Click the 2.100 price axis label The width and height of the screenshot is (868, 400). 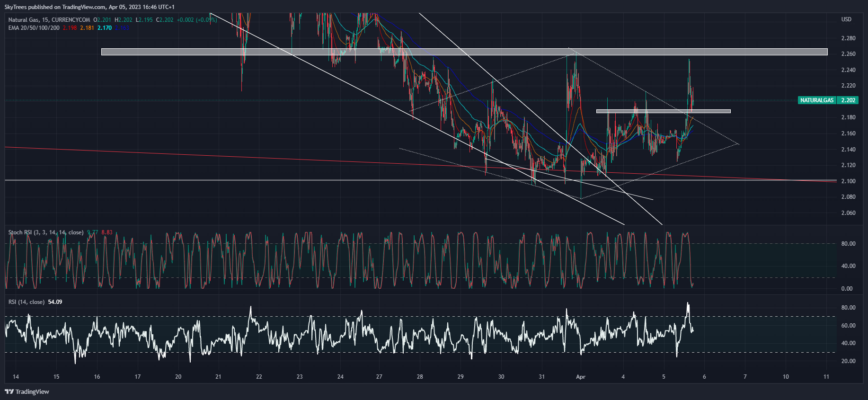849,181
